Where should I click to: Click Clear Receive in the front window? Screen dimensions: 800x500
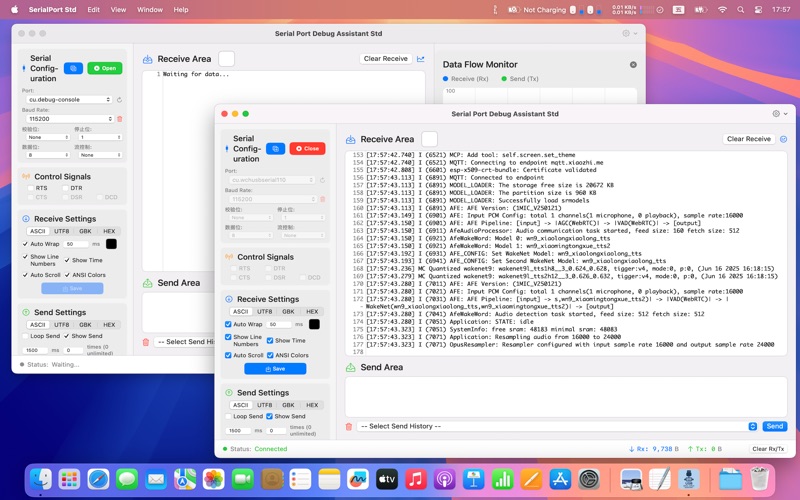tap(748, 139)
